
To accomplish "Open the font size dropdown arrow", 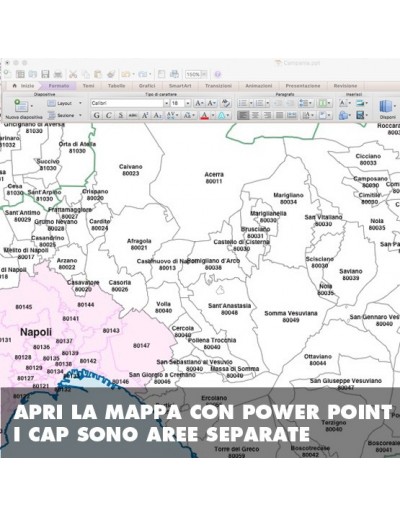I will tap(188, 103).
